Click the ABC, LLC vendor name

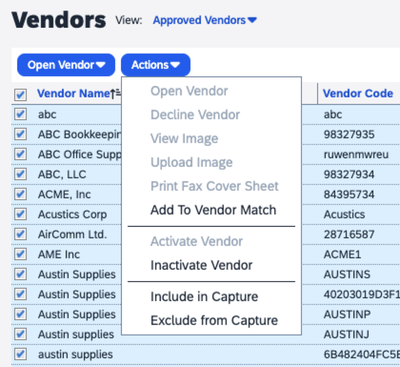click(x=62, y=174)
